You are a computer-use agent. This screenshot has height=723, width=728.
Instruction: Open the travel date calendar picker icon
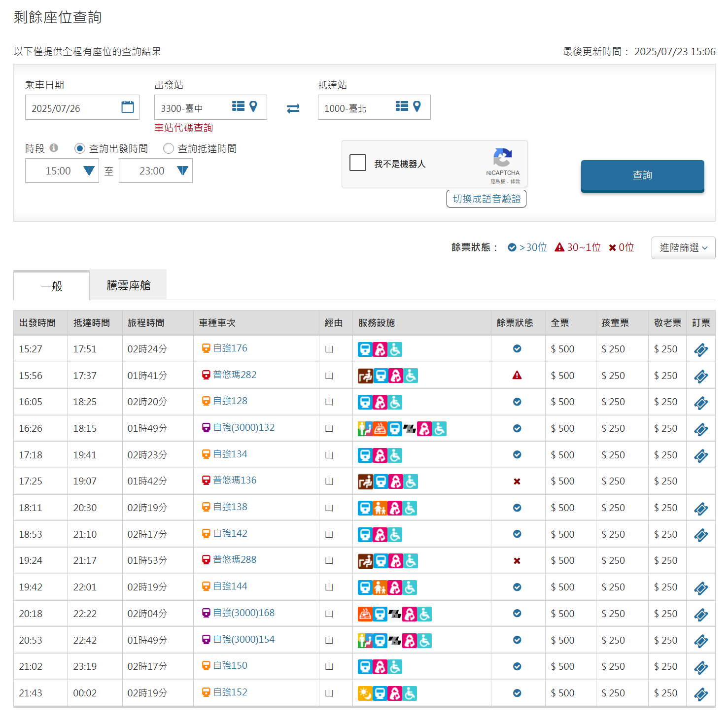click(128, 107)
